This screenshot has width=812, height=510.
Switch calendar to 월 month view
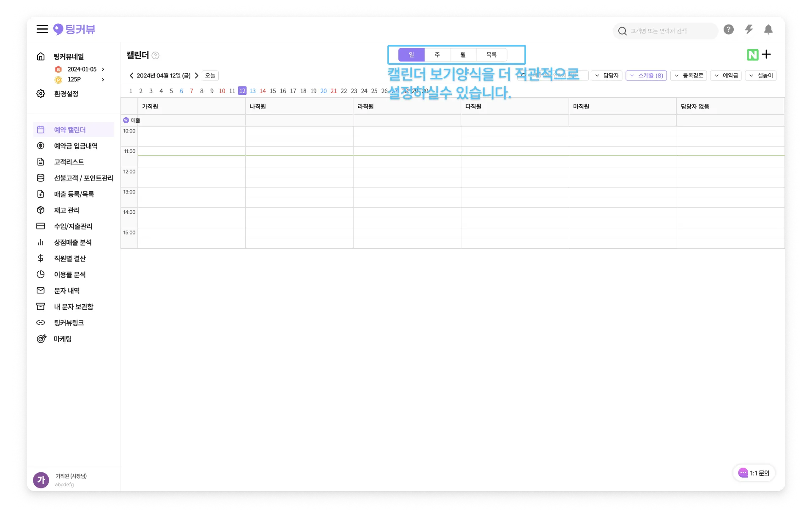[463, 55]
